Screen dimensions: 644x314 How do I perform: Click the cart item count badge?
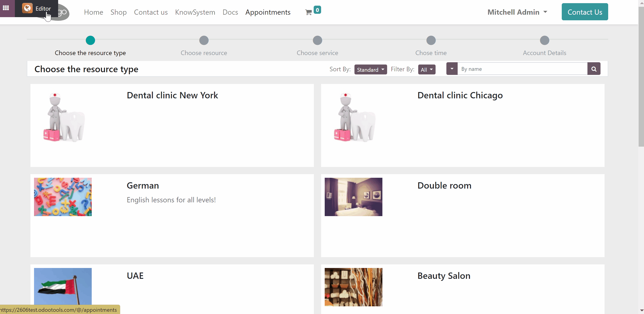(317, 10)
